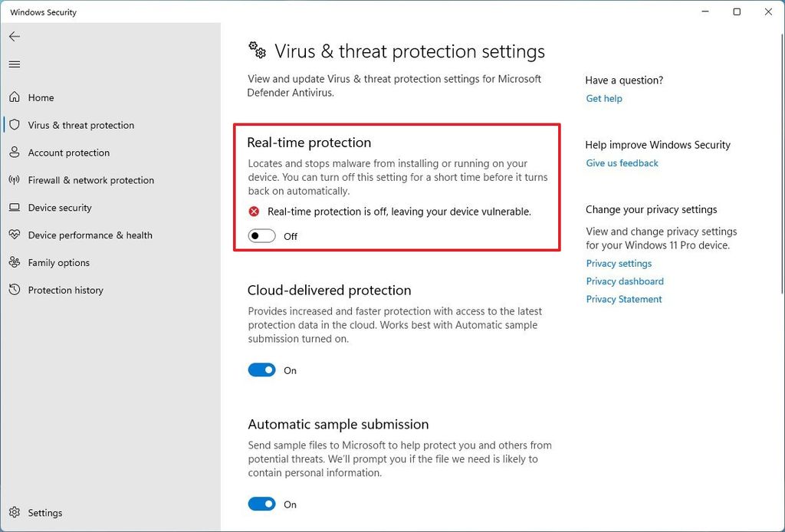This screenshot has width=785, height=532.
Task: Open the Privacy dashboard
Action: pyautogui.click(x=624, y=281)
